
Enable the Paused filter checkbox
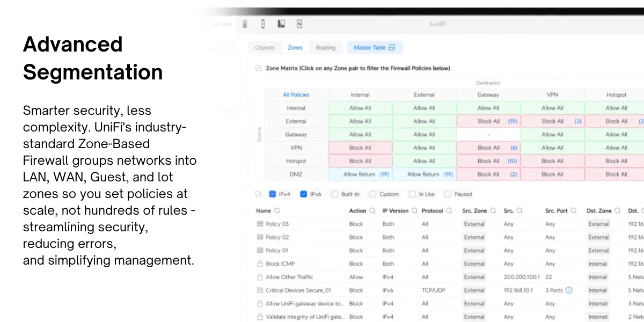pos(448,194)
